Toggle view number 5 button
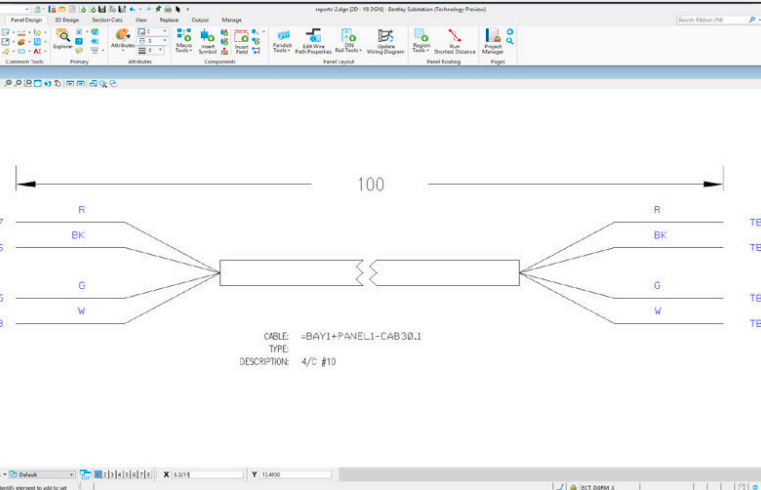Image resolution: width=761 pixels, height=490 pixels. [x=127, y=474]
